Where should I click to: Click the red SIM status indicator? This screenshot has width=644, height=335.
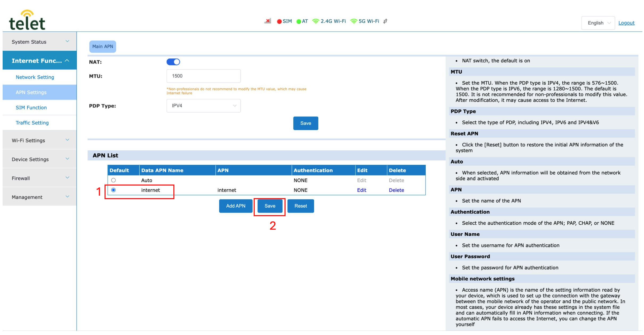279,22
